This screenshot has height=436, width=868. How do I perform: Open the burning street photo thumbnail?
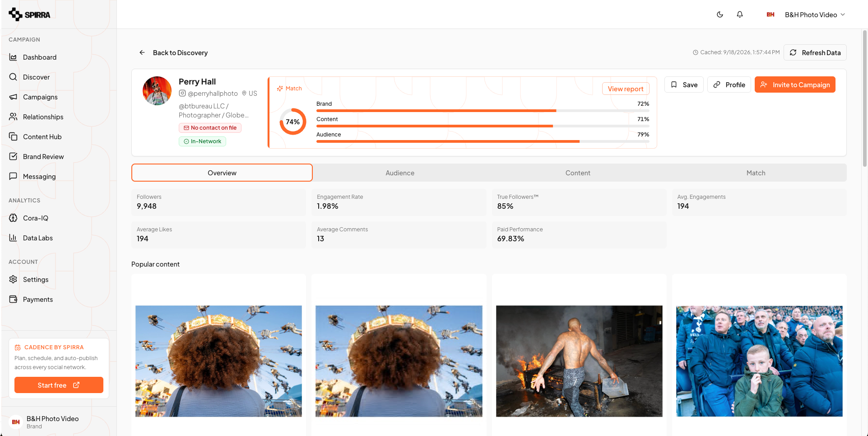tap(579, 361)
